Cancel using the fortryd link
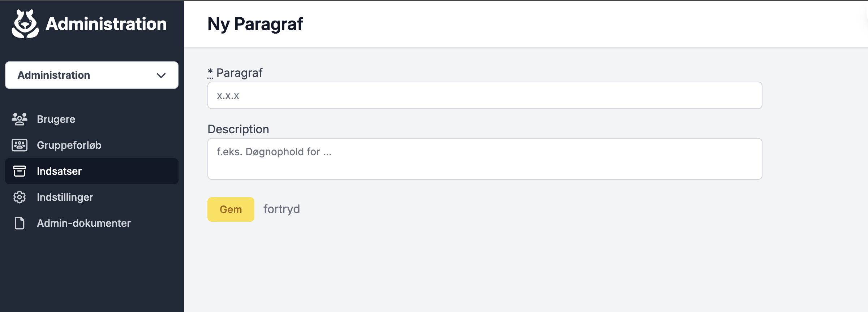 [x=282, y=209]
